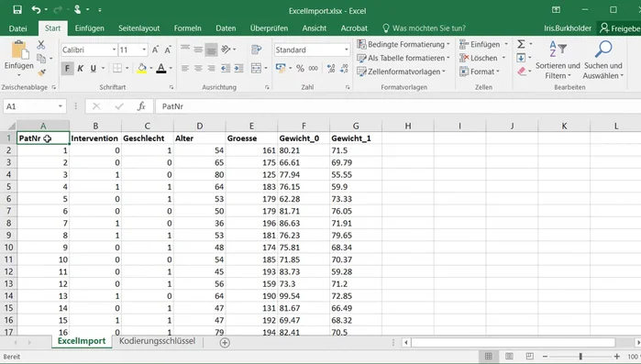
Task: Apply thousands separator 000 icon
Action: tap(313, 68)
